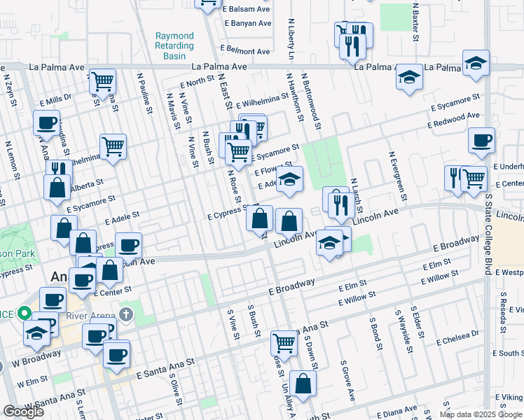Click the church marker at River Arena
The height and width of the screenshot is (420, 524).
tap(126, 315)
